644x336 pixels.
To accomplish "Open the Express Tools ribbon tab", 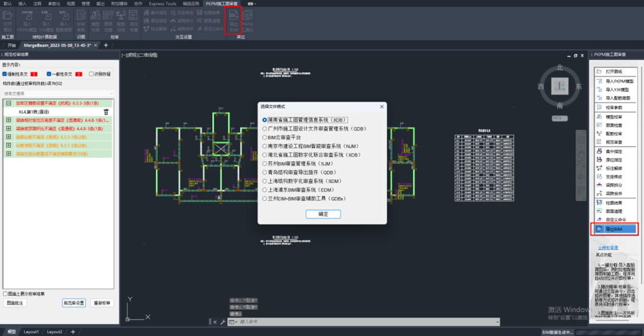I will coord(163,4).
